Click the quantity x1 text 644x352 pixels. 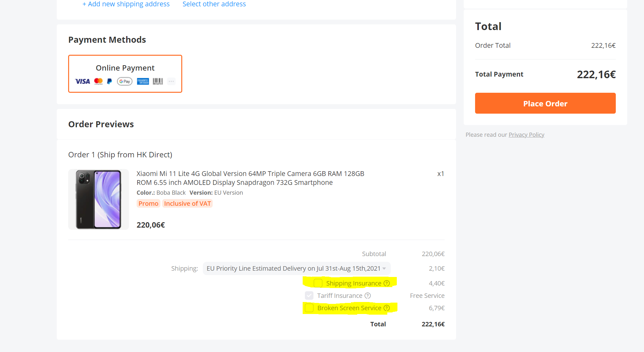click(x=441, y=174)
